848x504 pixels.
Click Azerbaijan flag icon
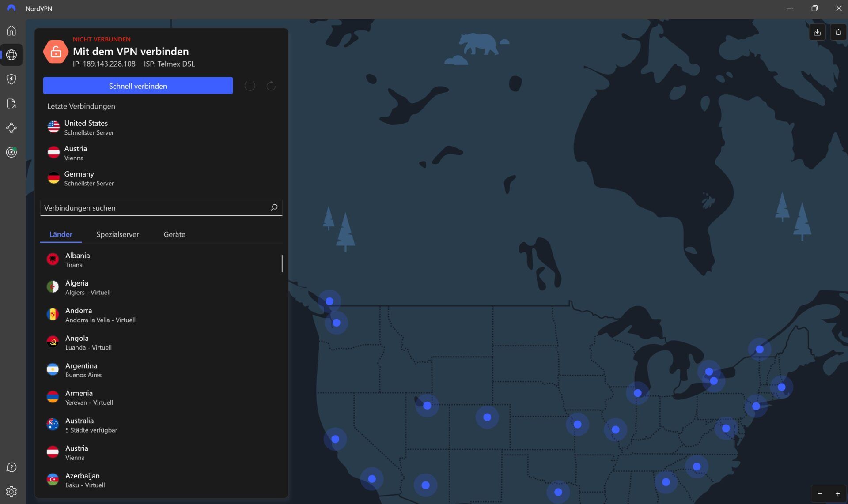(x=53, y=480)
